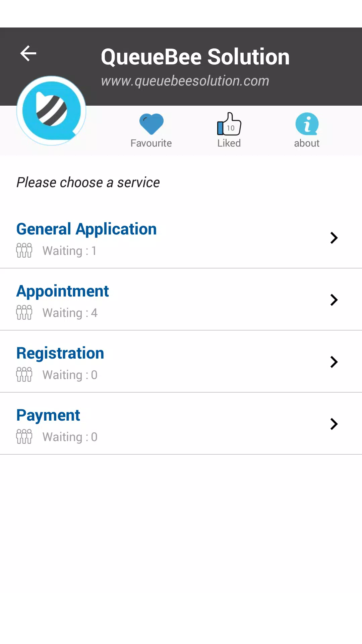Expand Registration chevron arrow

pyautogui.click(x=334, y=362)
